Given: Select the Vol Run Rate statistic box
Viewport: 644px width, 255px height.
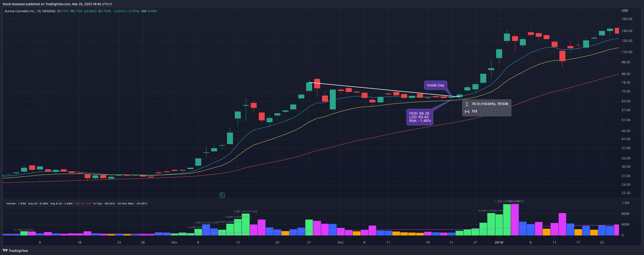Looking at the screenshot, I should click(132, 204).
